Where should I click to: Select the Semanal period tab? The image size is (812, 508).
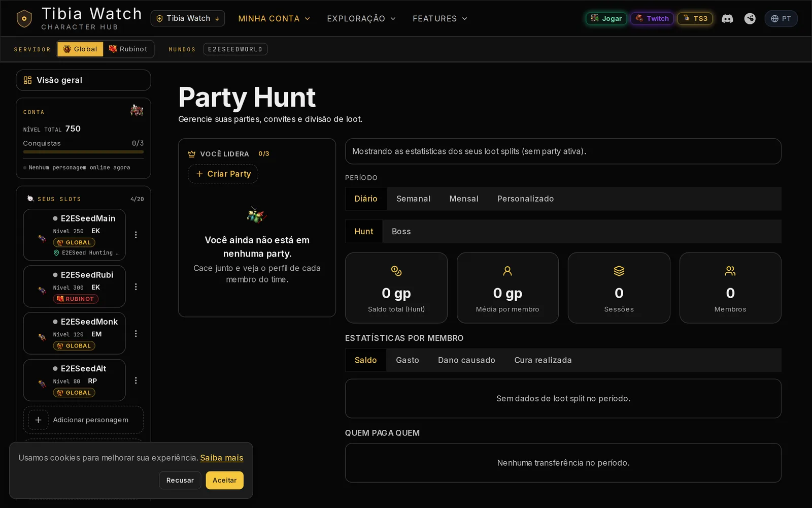[x=413, y=199]
